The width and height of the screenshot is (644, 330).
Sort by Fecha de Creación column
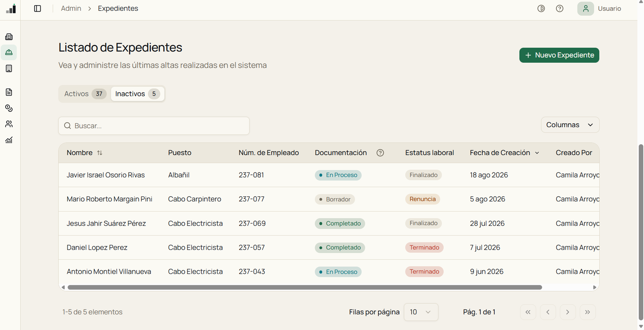504,153
